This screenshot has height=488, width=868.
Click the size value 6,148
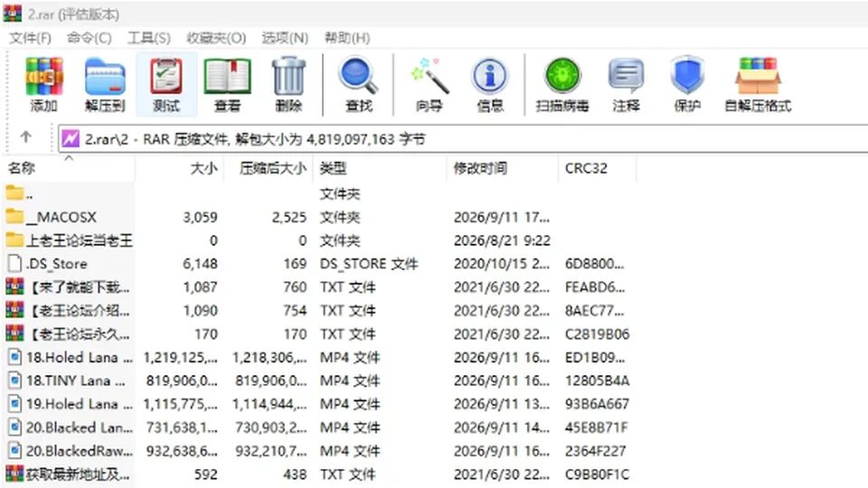tap(200, 263)
